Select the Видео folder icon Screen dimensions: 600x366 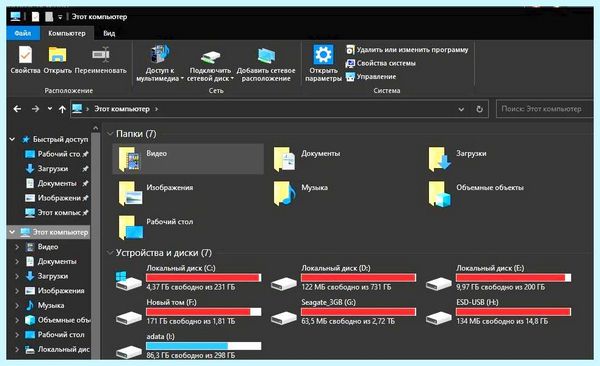point(129,159)
